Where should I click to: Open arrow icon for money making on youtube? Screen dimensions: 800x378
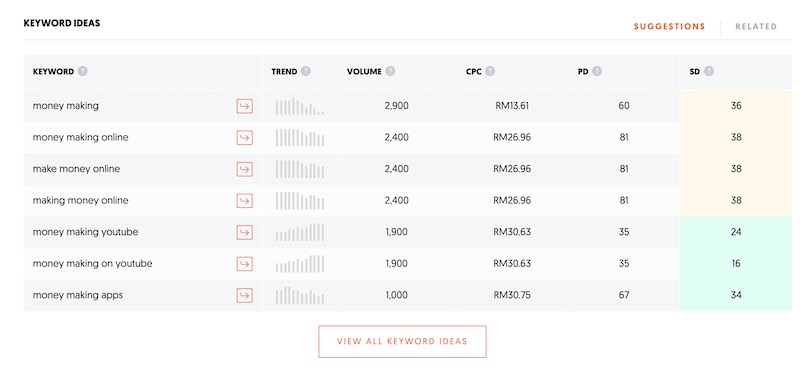[244, 264]
